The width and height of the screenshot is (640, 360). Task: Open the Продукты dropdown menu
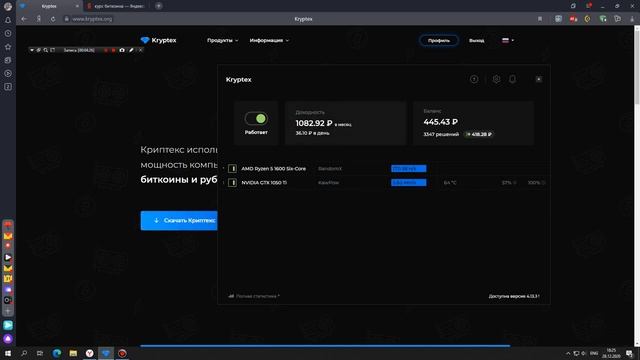point(222,40)
